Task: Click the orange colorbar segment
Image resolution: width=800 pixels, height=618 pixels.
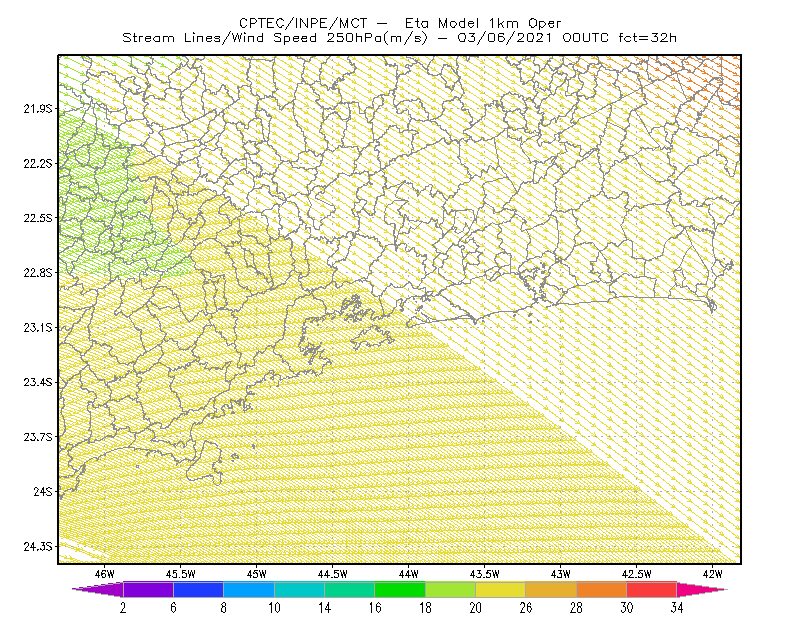Action: (x=602, y=589)
